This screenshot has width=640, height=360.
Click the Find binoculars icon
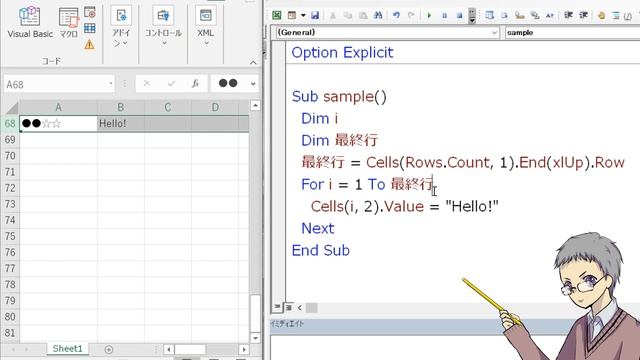point(378,16)
